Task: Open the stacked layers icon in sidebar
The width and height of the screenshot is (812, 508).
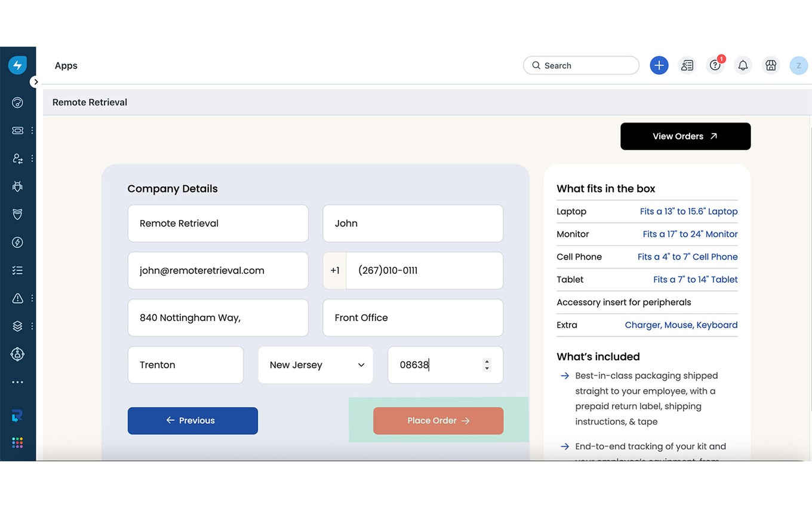Action: [x=17, y=326]
